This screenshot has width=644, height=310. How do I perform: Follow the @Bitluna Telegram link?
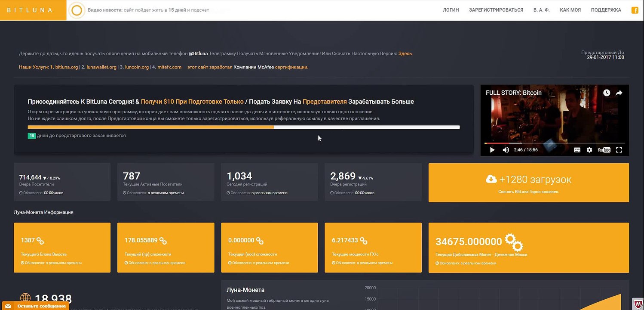(198, 54)
